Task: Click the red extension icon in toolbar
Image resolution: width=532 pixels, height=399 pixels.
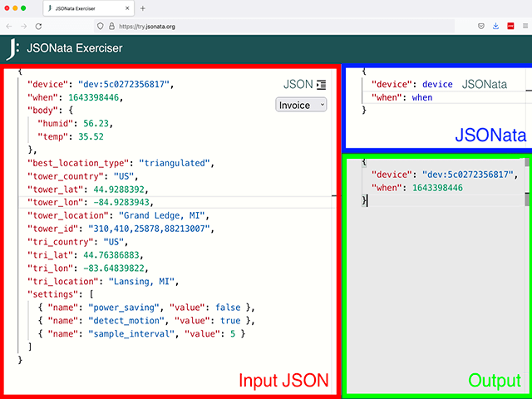Action: (510, 26)
